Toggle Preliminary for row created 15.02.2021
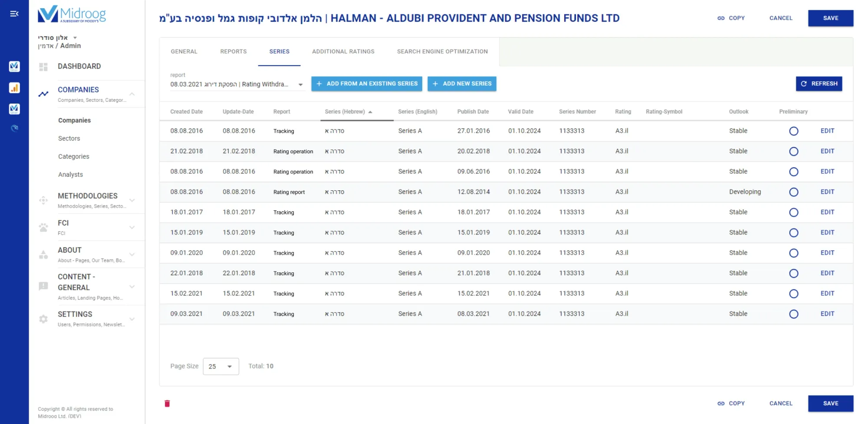Screen dimensions: 868x424 tap(794, 294)
